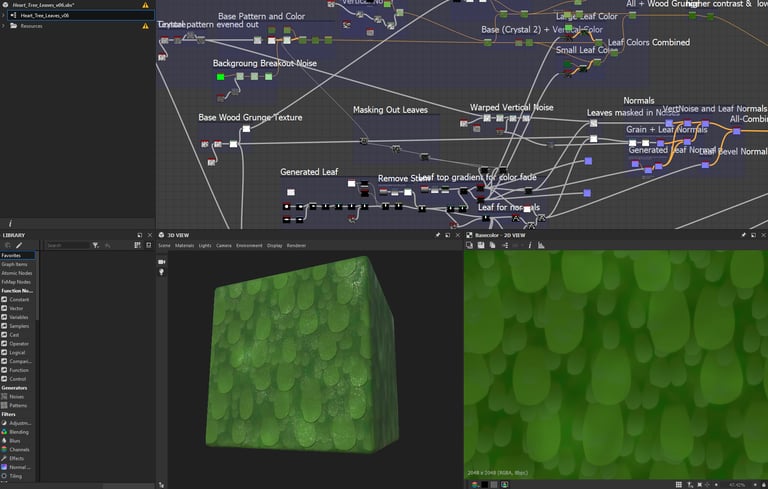Viewport: 768px width, 489px height.
Task: Click the fit-to-view icon in the 2D View status bar
Action: click(700, 485)
